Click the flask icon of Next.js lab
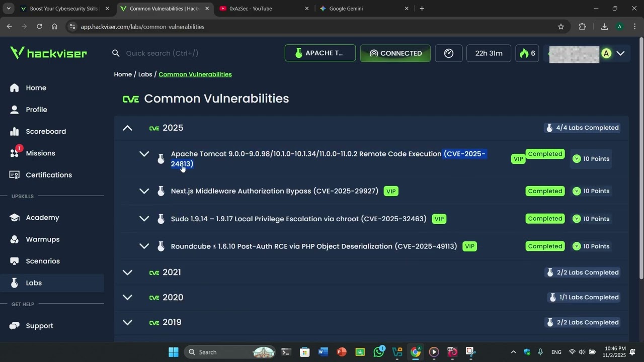 pyautogui.click(x=161, y=191)
